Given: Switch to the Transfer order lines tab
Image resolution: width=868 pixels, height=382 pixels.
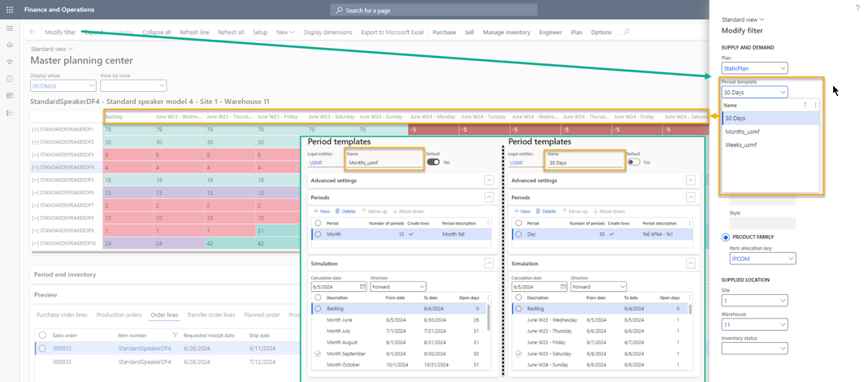Looking at the screenshot, I should coord(211,315).
